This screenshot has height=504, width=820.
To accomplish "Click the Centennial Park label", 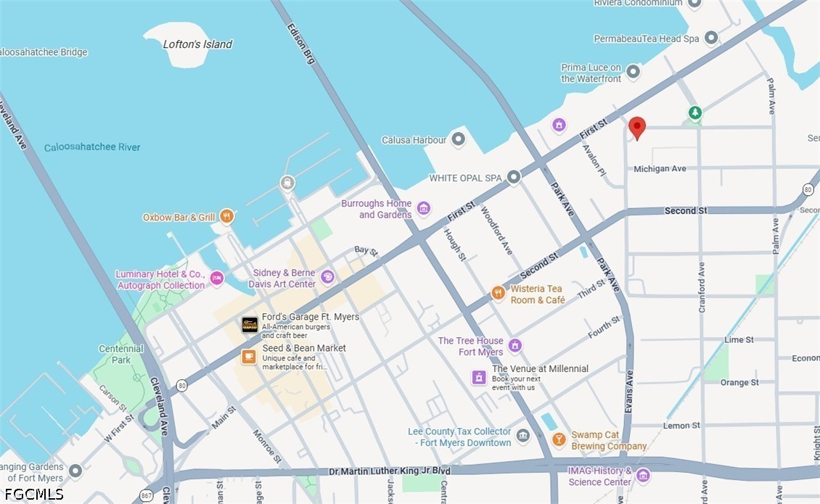I will [120, 354].
